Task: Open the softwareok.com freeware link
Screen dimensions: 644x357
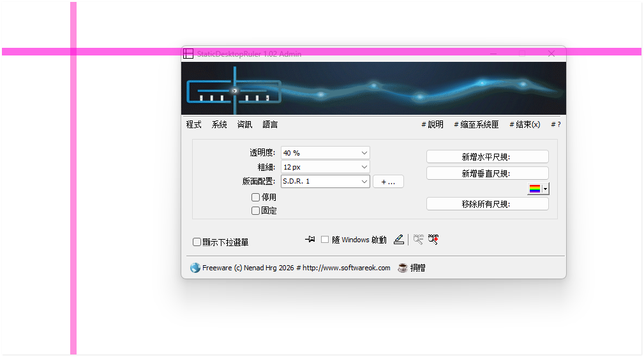Action: 296,268
